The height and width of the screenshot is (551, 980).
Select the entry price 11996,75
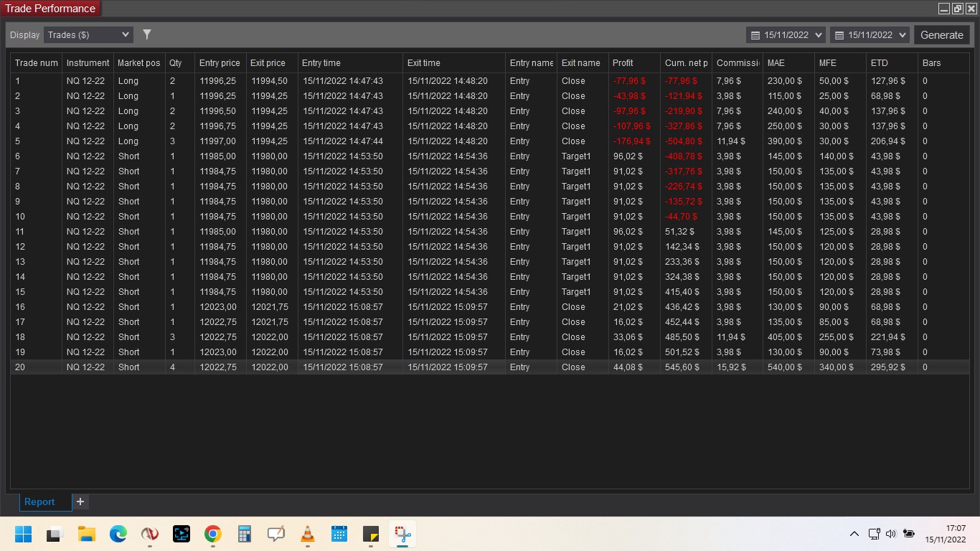click(x=218, y=126)
